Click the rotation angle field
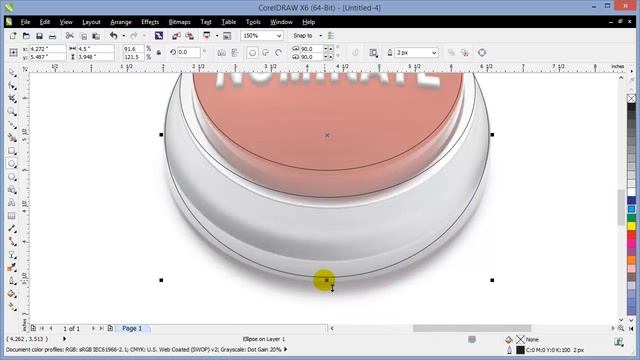 click(189, 52)
